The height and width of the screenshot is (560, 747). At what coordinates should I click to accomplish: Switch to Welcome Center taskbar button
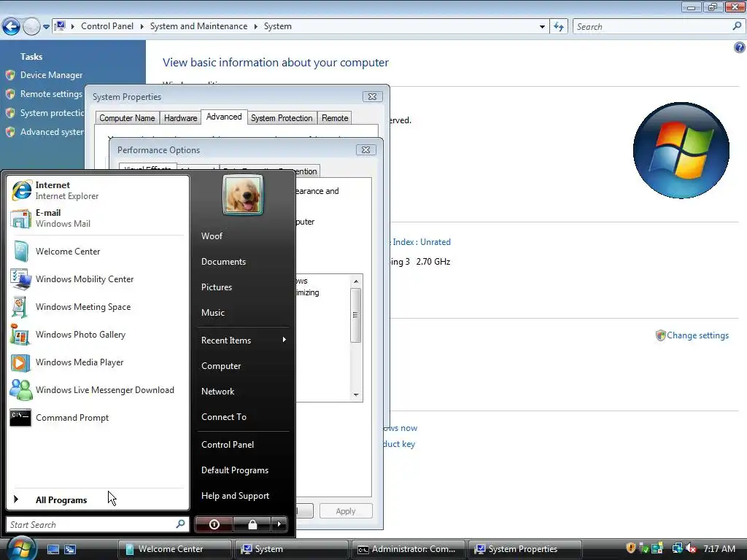click(x=174, y=549)
